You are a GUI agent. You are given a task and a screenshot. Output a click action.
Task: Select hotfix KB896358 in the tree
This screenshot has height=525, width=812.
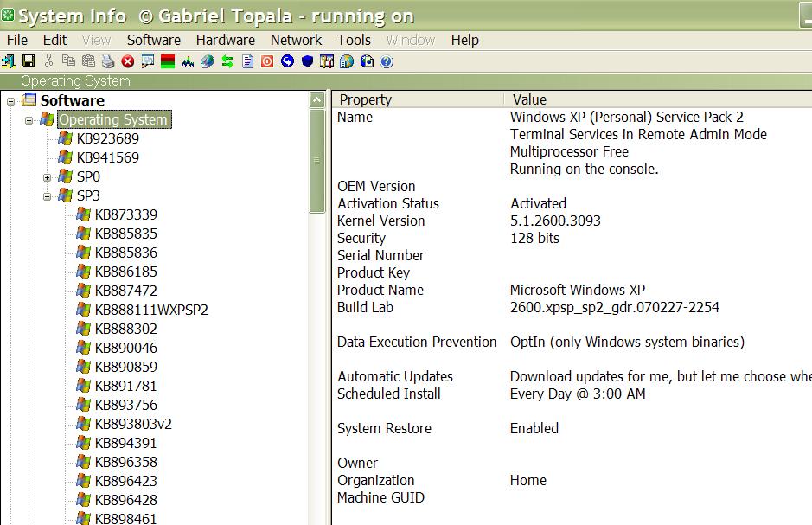pyautogui.click(x=126, y=462)
